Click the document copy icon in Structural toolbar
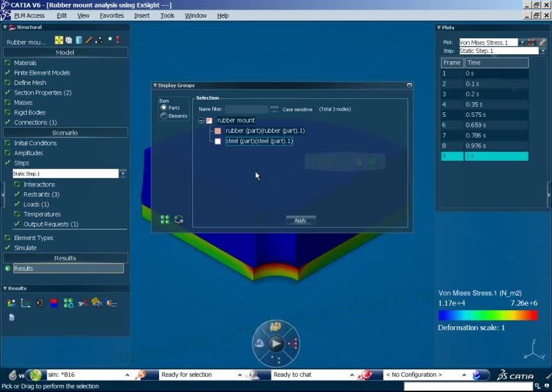 click(69, 40)
